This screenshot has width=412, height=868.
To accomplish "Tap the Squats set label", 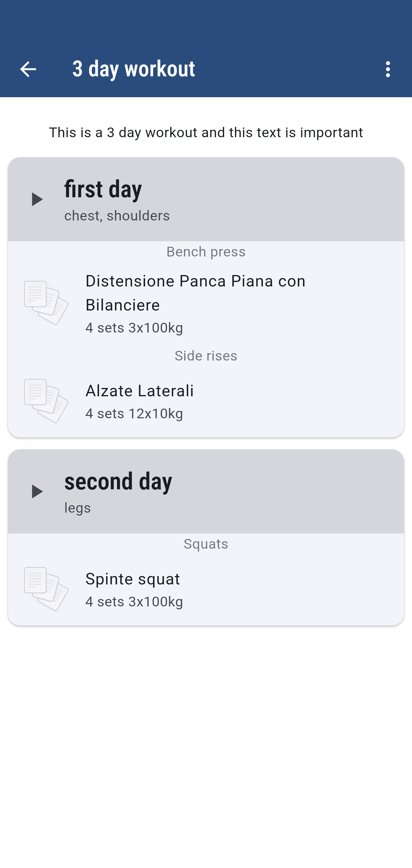I will point(206,544).
